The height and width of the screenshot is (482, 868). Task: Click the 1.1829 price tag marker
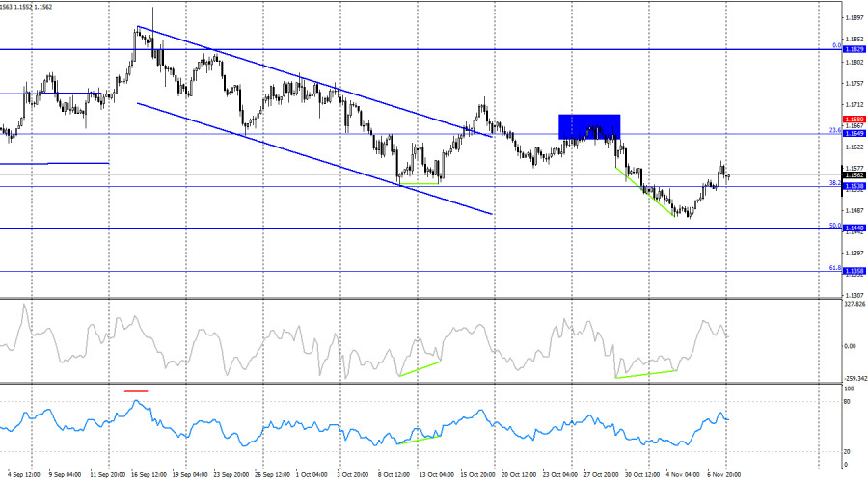click(854, 49)
